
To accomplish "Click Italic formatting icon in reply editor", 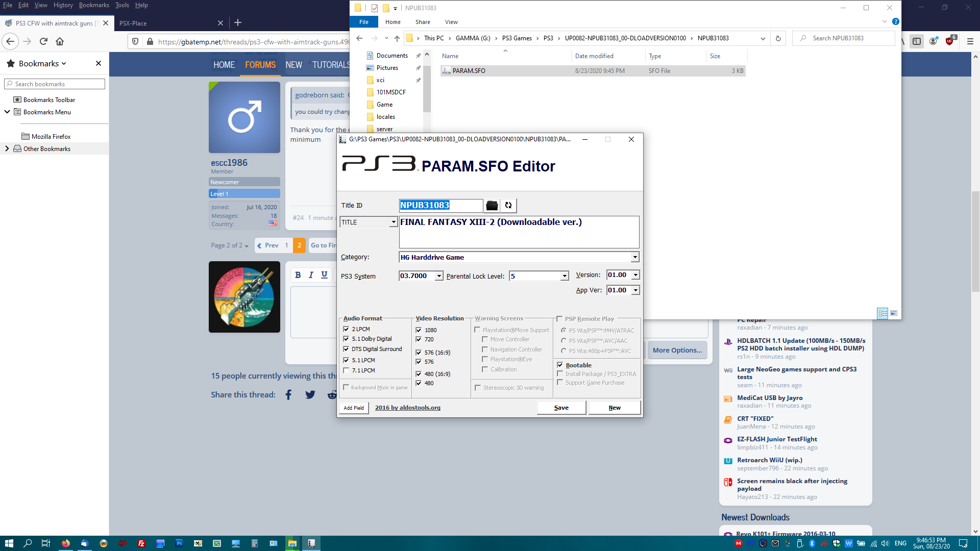I will click(311, 275).
